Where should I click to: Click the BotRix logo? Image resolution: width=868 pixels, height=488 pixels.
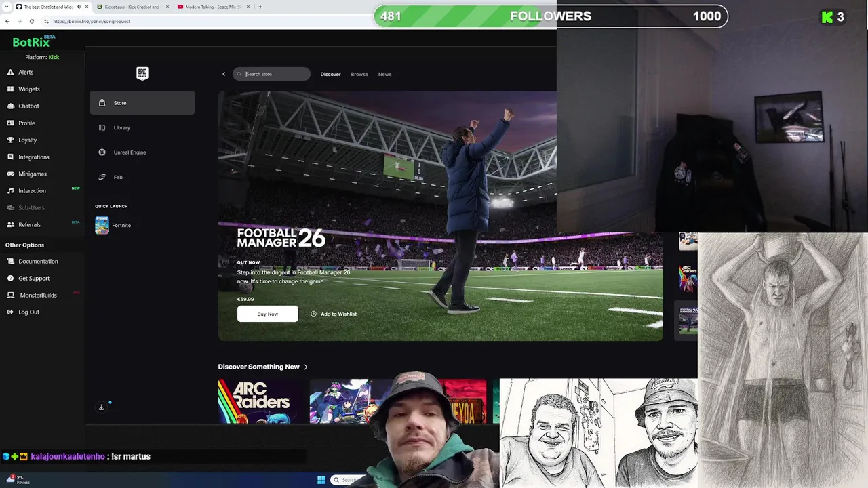31,42
